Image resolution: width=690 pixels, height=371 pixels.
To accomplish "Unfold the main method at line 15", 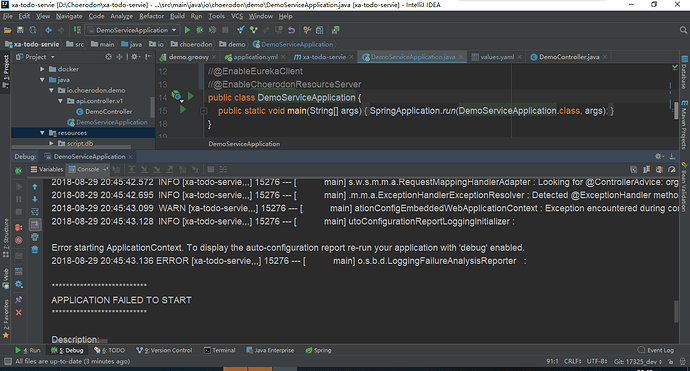I will [204, 111].
